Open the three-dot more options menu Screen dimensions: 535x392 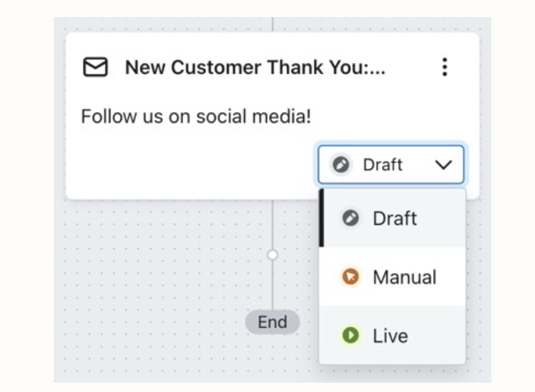click(444, 67)
